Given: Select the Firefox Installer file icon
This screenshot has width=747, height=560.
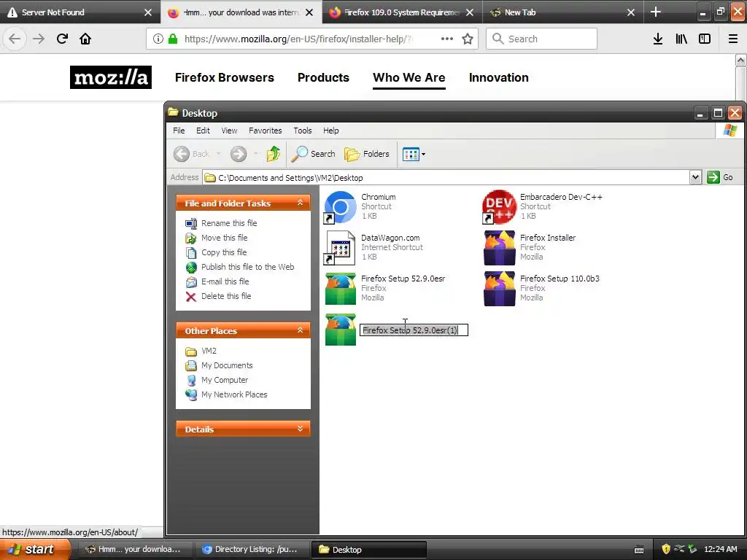Looking at the screenshot, I should pyautogui.click(x=499, y=248).
